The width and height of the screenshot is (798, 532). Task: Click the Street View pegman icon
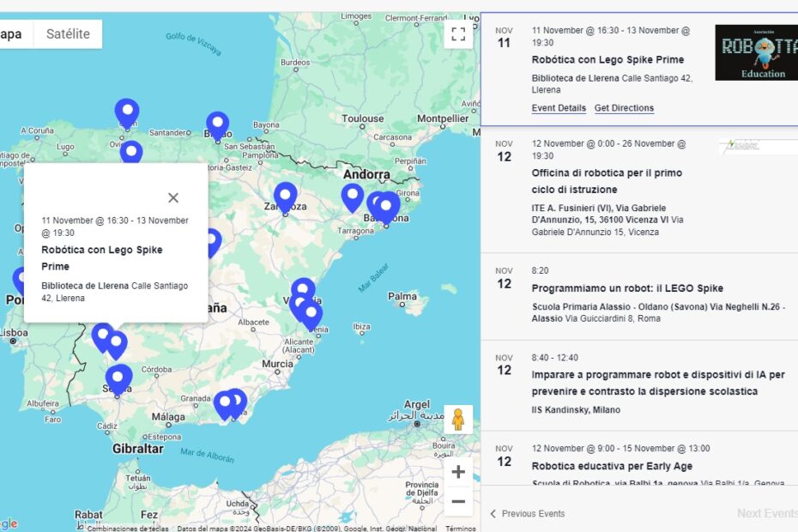tap(458, 420)
